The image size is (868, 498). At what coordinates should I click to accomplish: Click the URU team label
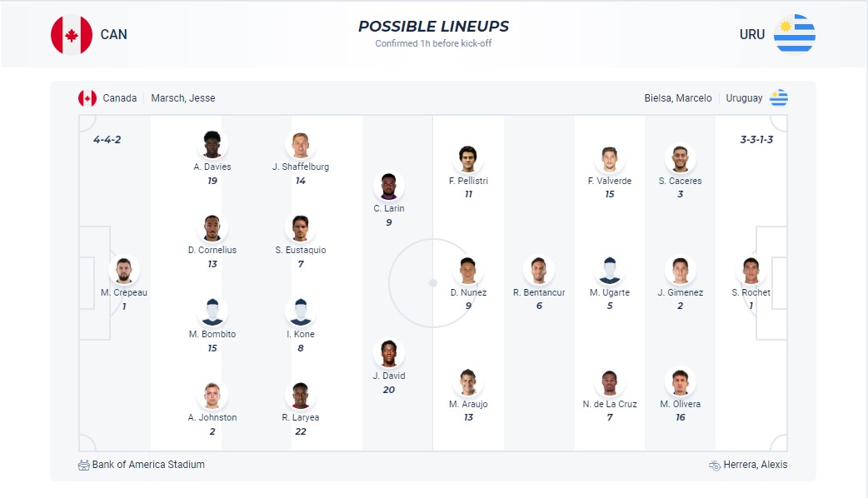(752, 34)
